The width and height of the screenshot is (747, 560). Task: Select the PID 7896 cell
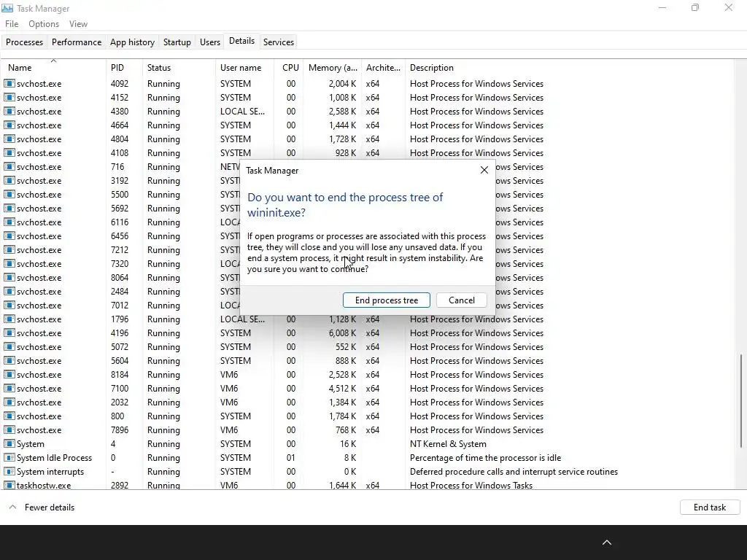tap(120, 429)
